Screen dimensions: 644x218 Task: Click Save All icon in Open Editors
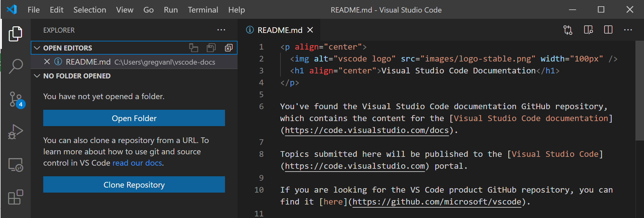point(211,48)
